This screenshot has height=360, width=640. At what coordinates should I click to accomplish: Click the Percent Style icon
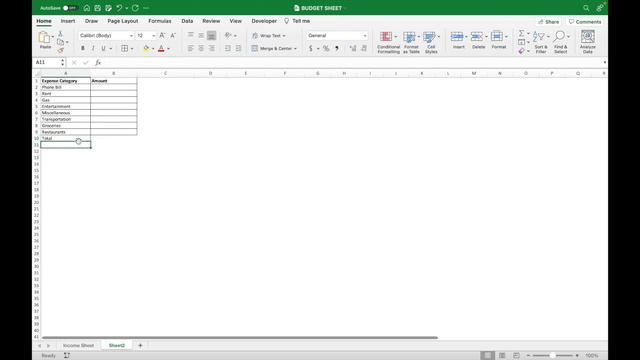click(x=326, y=49)
